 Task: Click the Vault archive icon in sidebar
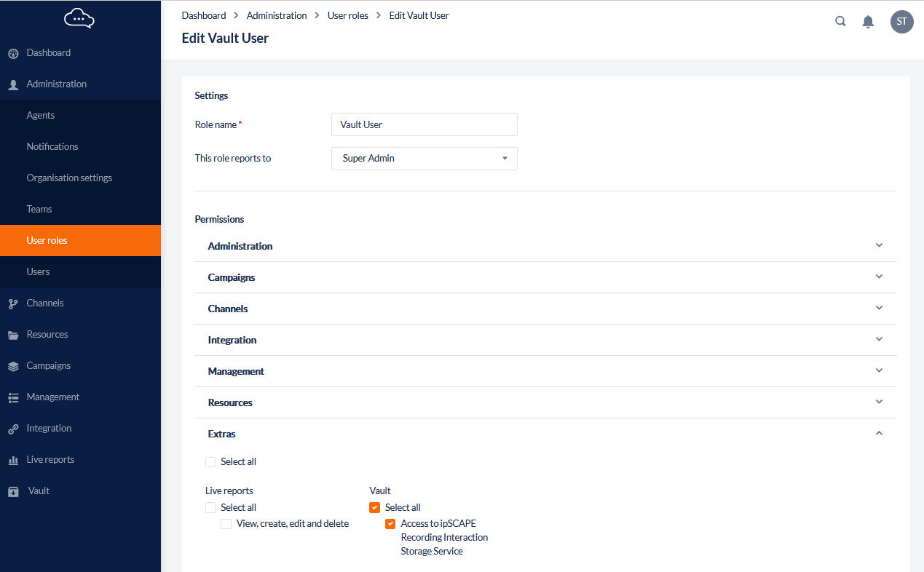click(13, 491)
